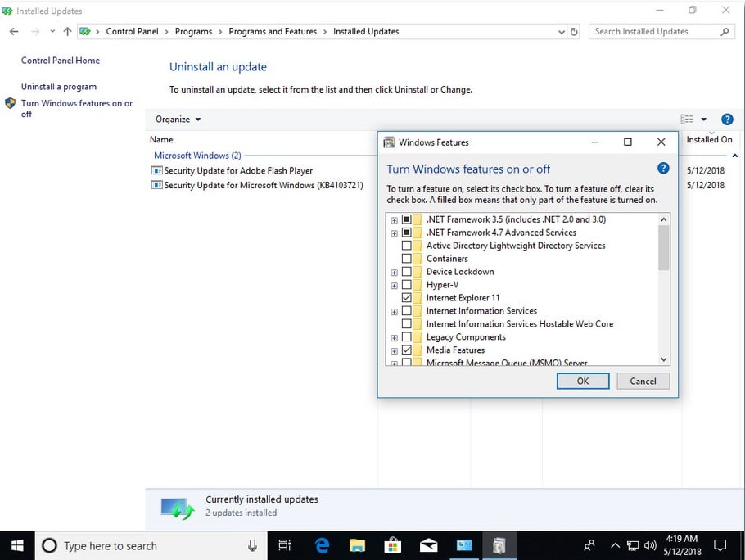This screenshot has height=560, width=745.
Task: Uncheck the Media Features checkbox
Action: (x=407, y=350)
